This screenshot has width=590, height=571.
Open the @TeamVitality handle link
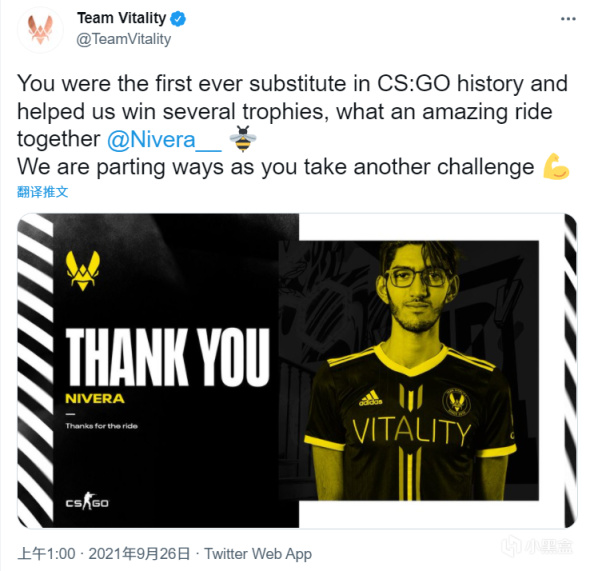pyautogui.click(x=124, y=39)
